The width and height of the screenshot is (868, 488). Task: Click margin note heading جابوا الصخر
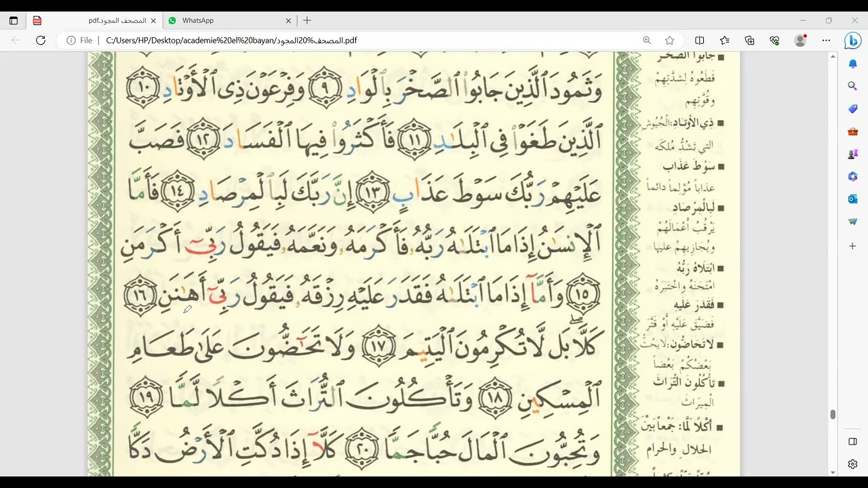coord(686,56)
